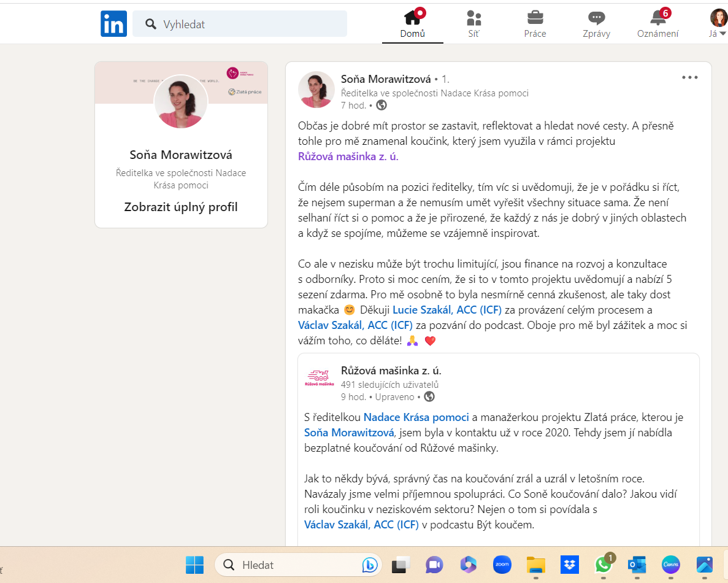Expand the Já profile dropdown
This screenshot has height=583, width=728.
coord(718,24)
